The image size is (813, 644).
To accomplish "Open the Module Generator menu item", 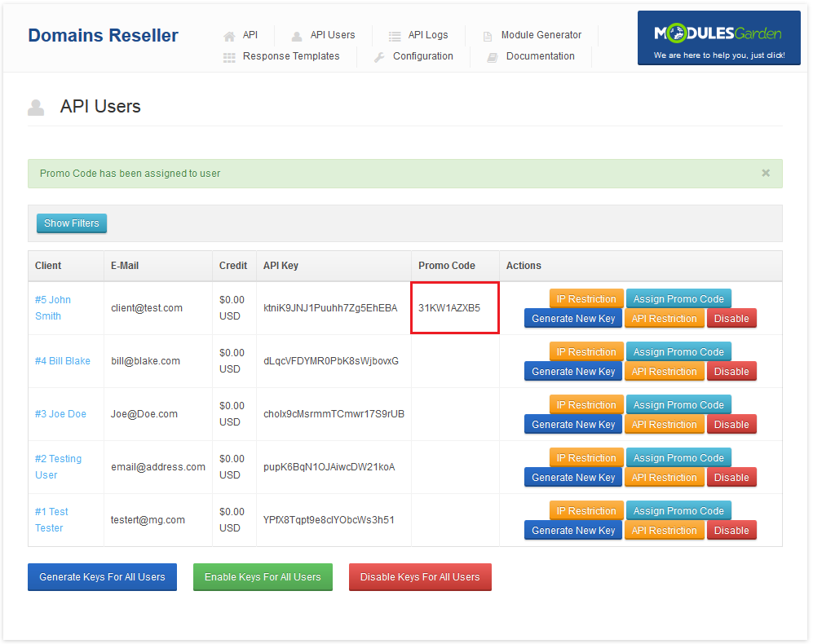I will [x=541, y=35].
